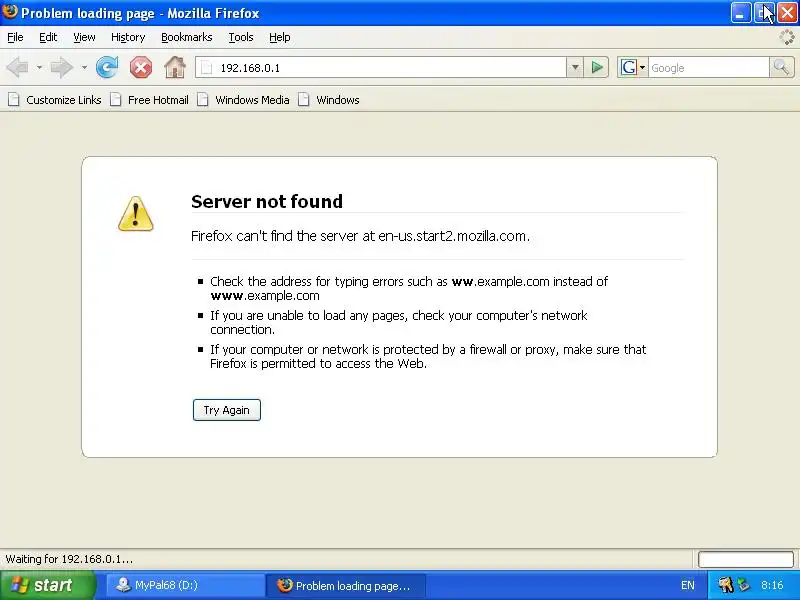Click the address bar showing 192.168.0.1

coord(381,67)
